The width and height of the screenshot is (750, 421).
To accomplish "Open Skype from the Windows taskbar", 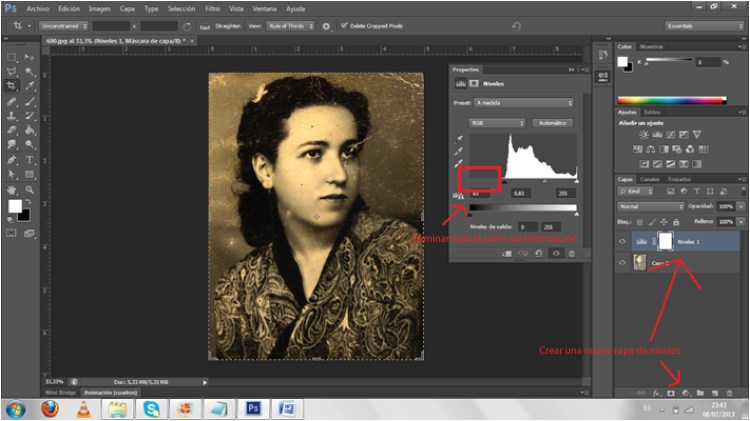I will click(x=151, y=409).
